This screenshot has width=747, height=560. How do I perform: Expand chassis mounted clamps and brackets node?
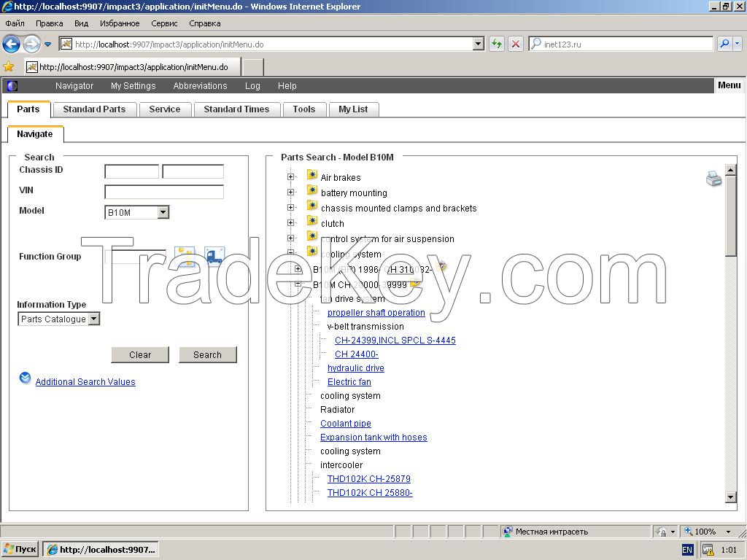click(x=290, y=207)
